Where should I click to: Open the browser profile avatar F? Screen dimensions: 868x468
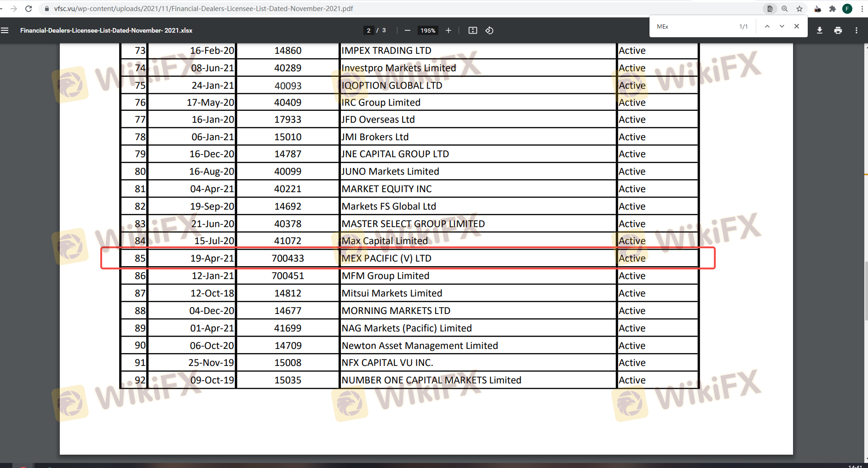tap(847, 9)
